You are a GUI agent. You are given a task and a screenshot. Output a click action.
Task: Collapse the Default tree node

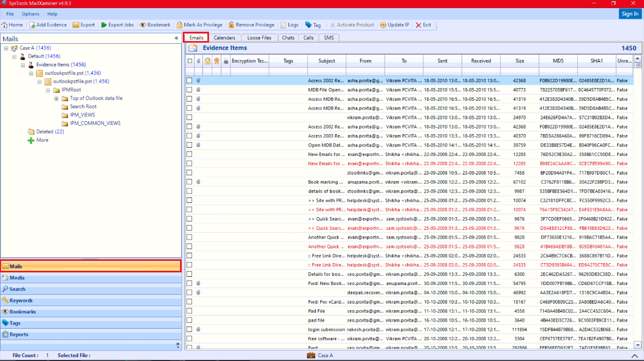14,56
